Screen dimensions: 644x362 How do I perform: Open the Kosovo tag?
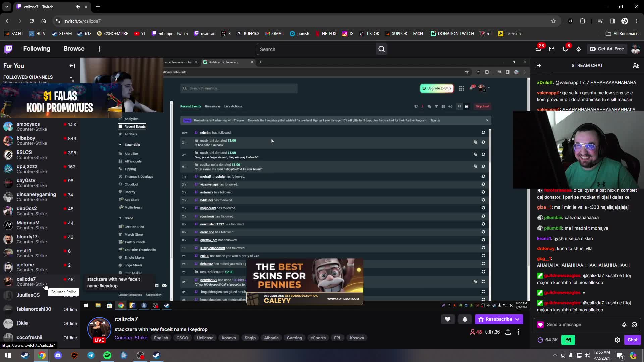pyautogui.click(x=229, y=338)
